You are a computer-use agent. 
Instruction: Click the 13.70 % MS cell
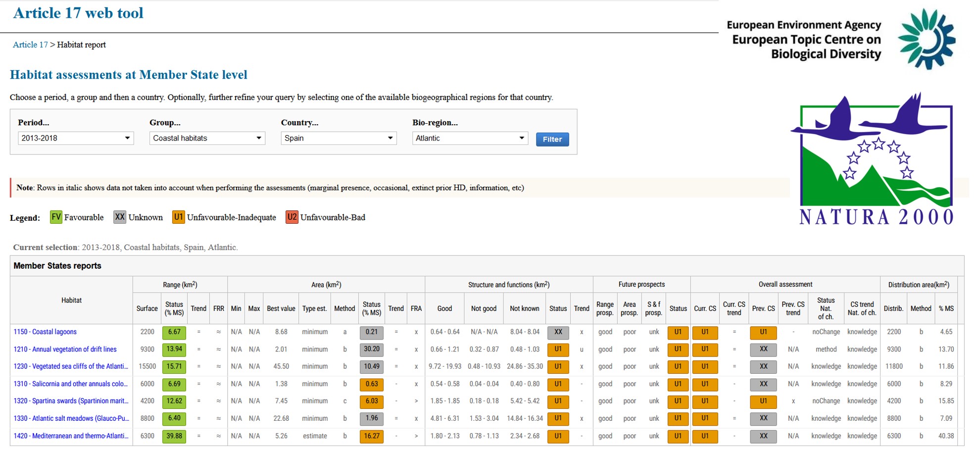point(946,349)
